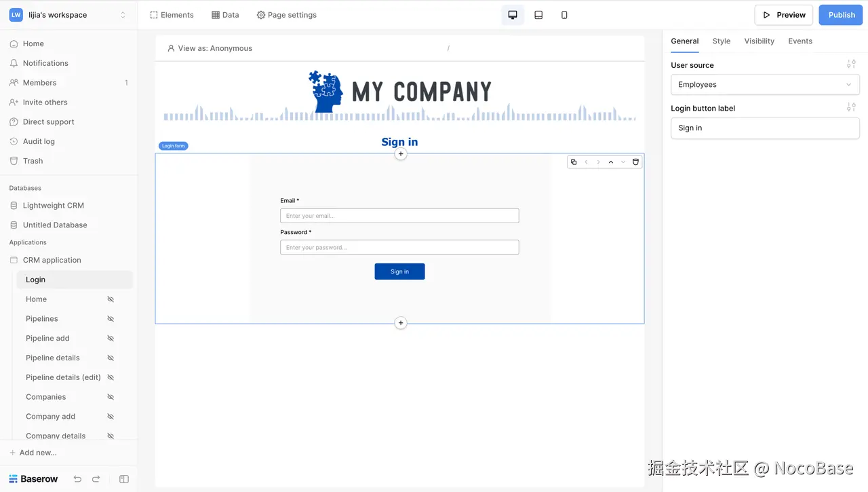Click the Baserow logo
868x492 pixels.
coord(33,479)
